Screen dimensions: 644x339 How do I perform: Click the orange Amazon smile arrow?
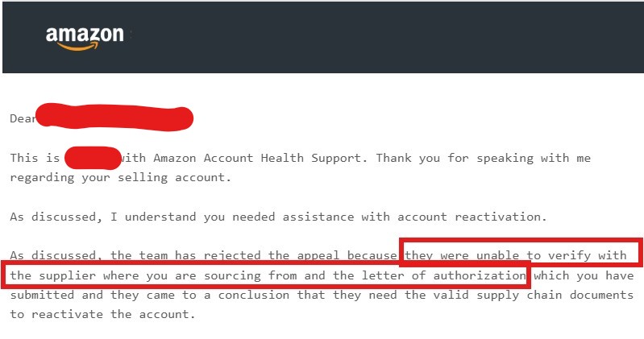(78, 47)
